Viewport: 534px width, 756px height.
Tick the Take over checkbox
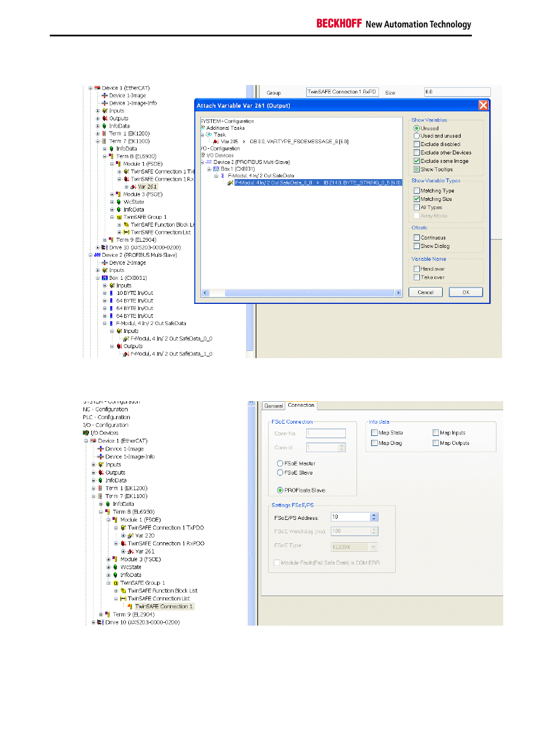coord(416,278)
